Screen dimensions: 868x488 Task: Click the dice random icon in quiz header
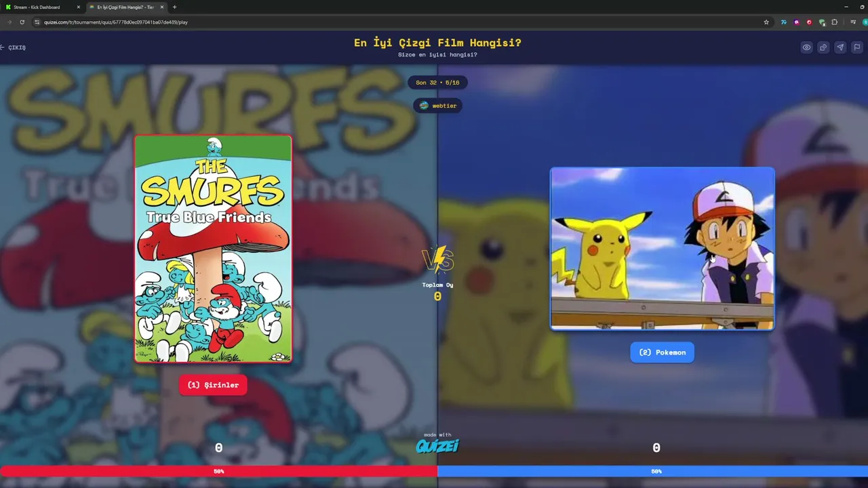pos(823,47)
